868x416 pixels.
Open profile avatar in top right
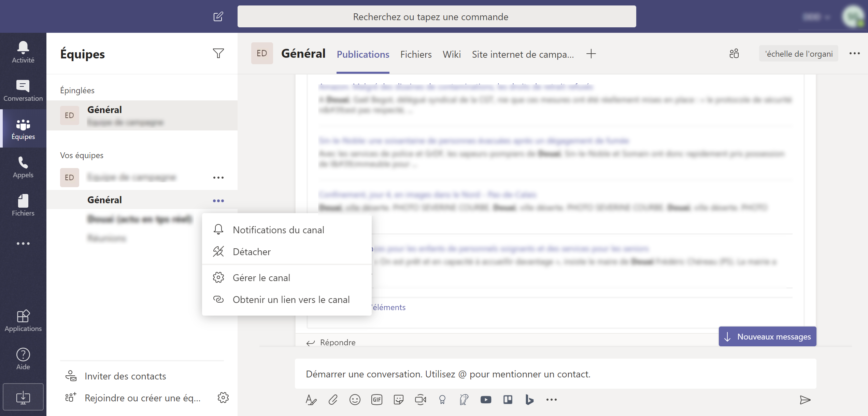click(853, 16)
